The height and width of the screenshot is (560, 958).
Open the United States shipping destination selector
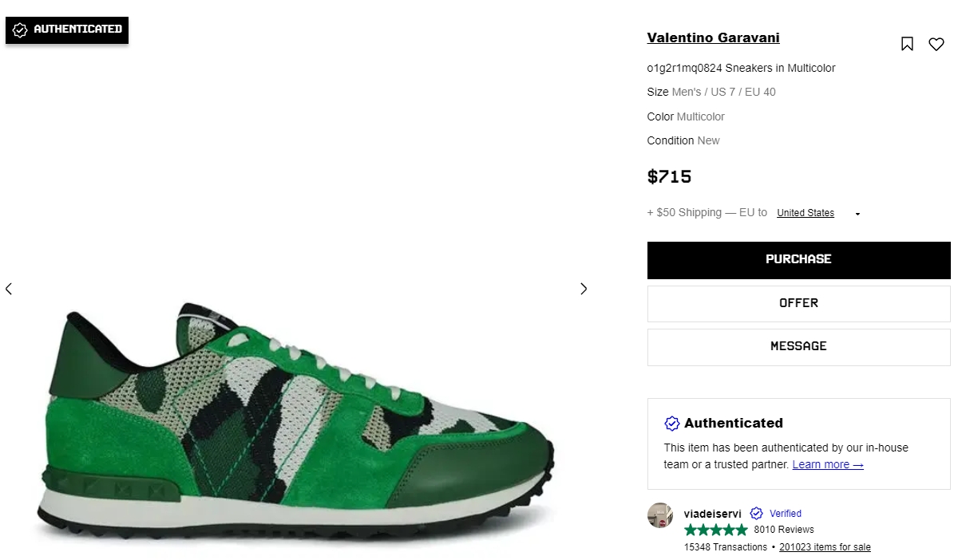click(x=805, y=213)
